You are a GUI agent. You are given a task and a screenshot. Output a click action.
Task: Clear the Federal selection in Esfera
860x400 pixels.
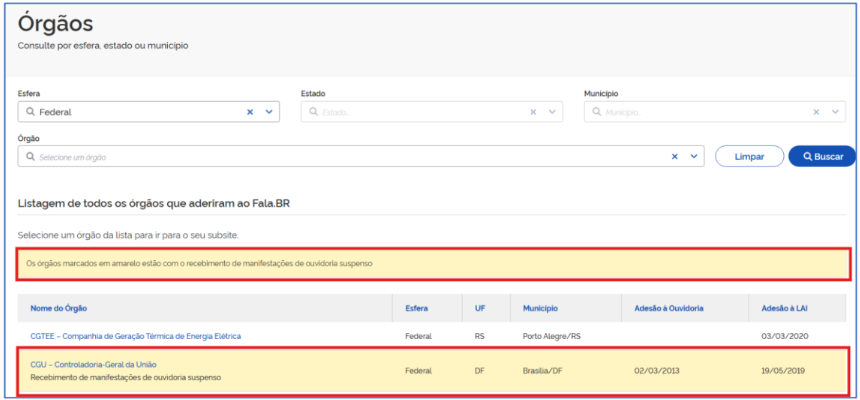(250, 112)
